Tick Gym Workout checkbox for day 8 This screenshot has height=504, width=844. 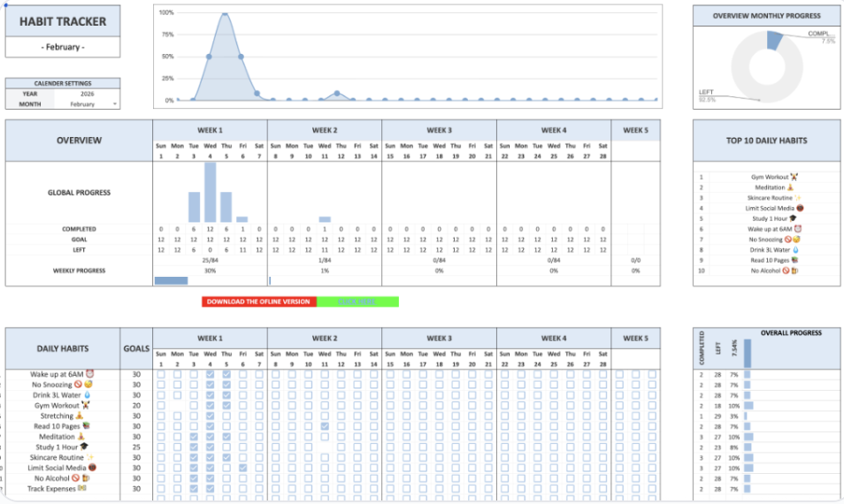[x=276, y=406]
